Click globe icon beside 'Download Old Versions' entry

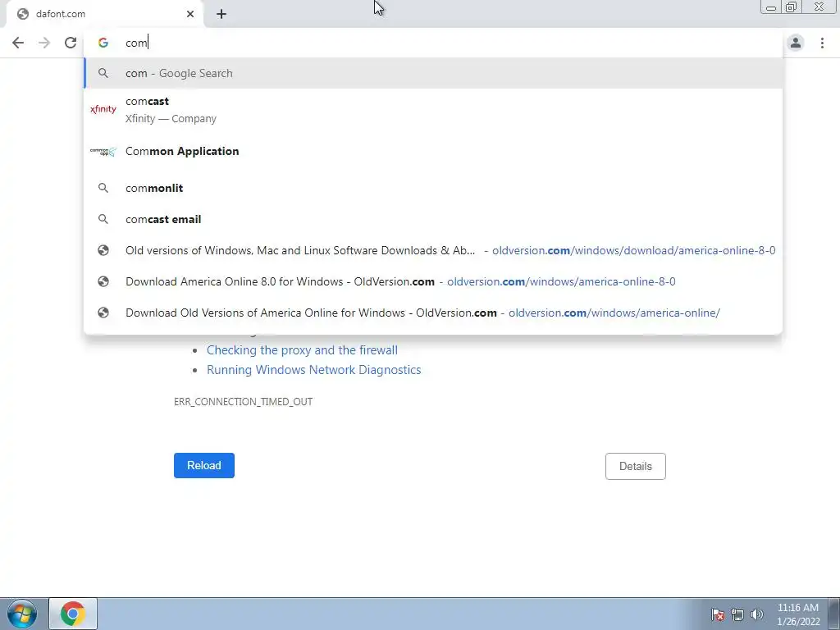103,313
